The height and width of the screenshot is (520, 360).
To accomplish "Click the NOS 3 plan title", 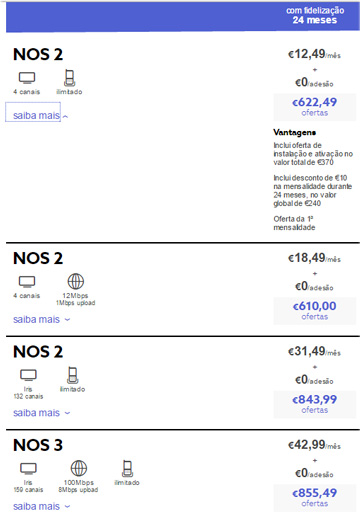I will point(38,445).
